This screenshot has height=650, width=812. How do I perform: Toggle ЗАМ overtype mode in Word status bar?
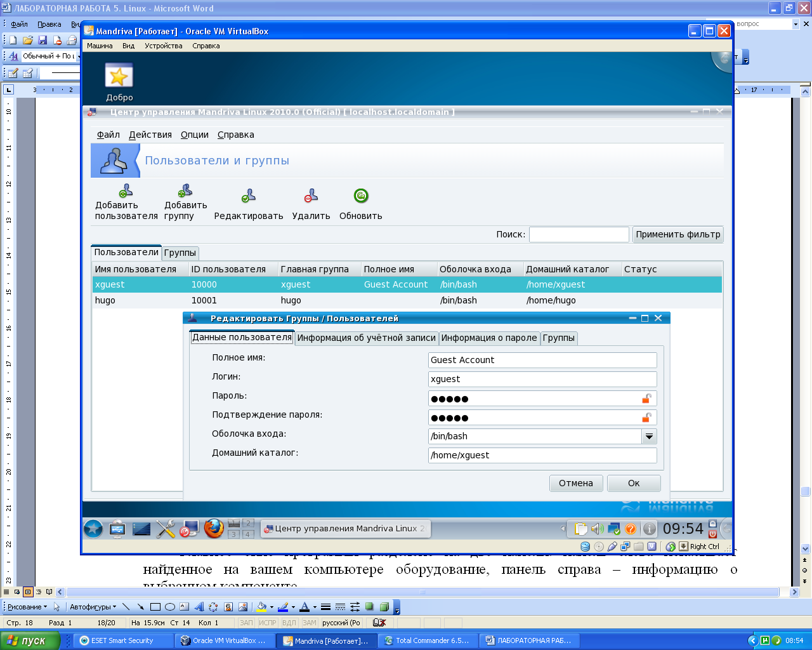(x=309, y=623)
